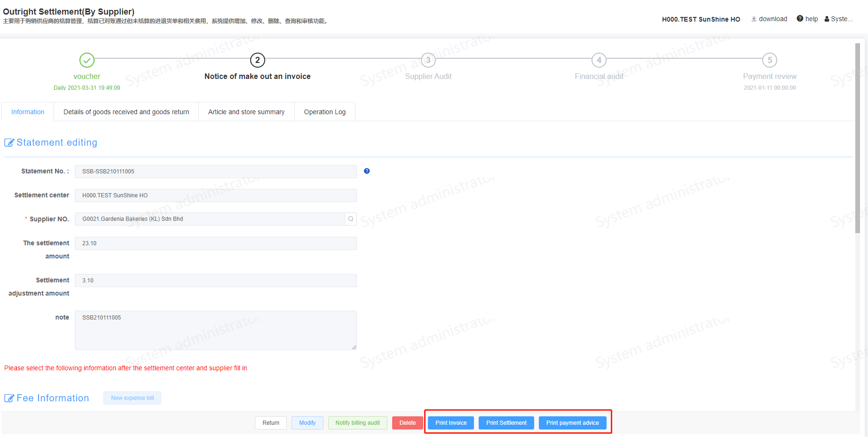
Task: Open Details of goods received and goods return tab
Action: pos(126,112)
